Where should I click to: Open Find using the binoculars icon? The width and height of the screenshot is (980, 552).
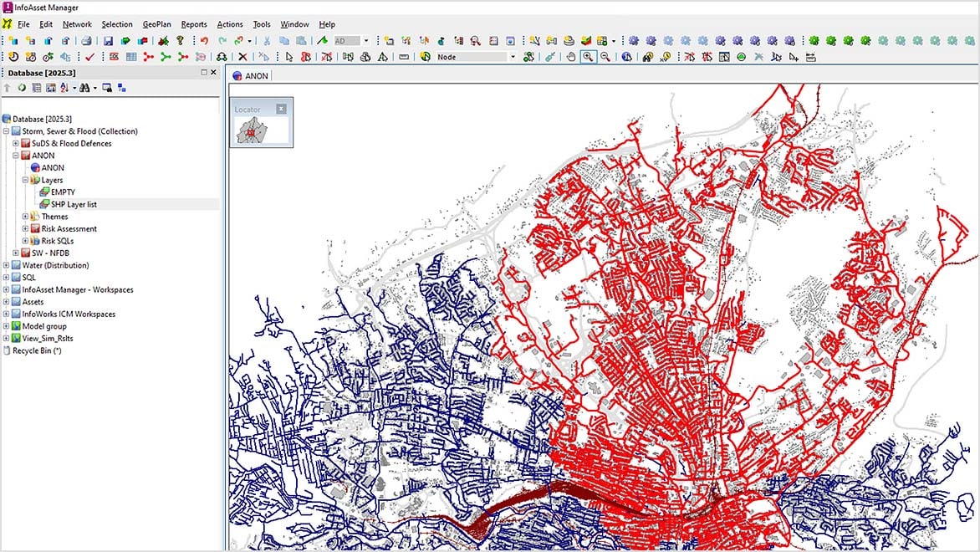[646, 57]
